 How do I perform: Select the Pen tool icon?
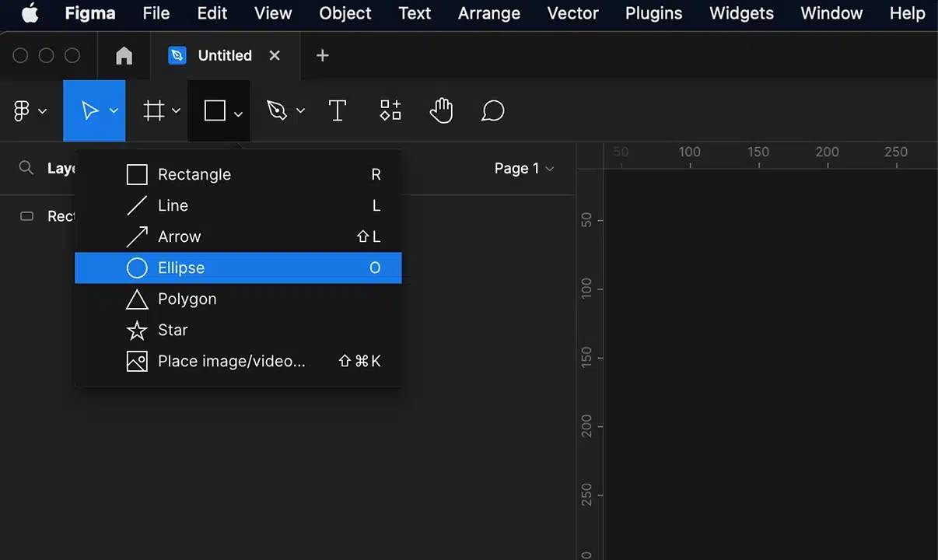(x=277, y=111)
